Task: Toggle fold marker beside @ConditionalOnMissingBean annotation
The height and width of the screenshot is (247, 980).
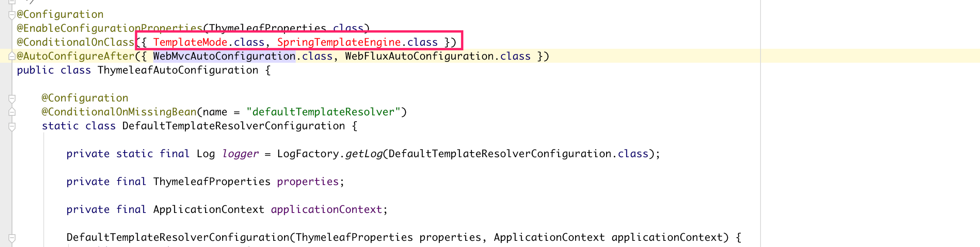Action: click(12, 112)
